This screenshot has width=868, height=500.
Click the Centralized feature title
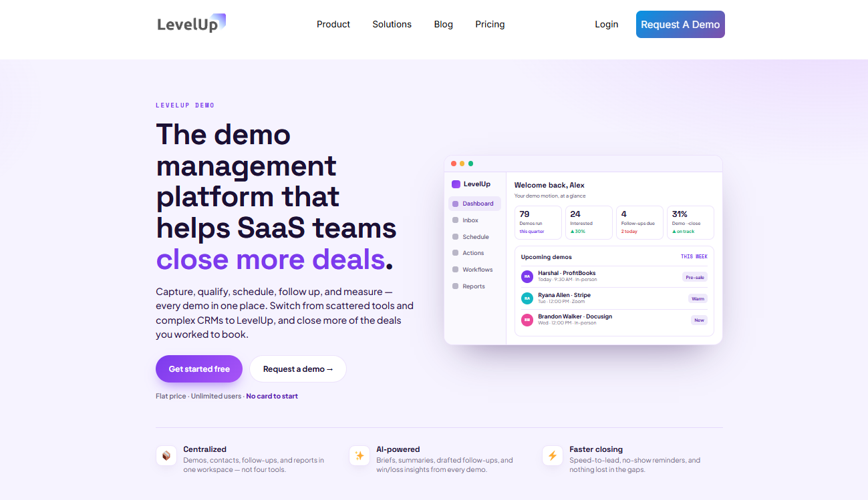pos(205,449)
